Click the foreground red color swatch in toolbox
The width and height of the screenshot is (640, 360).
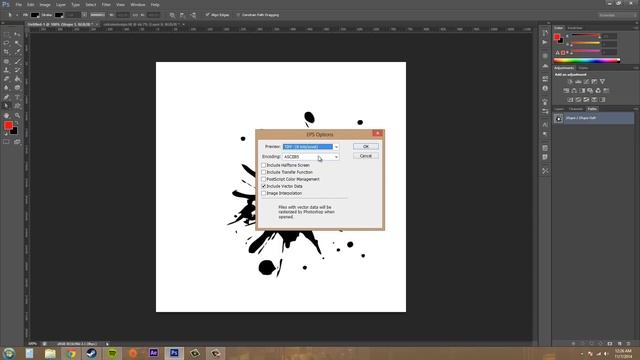pyautogui.click(x=8, y=125)
